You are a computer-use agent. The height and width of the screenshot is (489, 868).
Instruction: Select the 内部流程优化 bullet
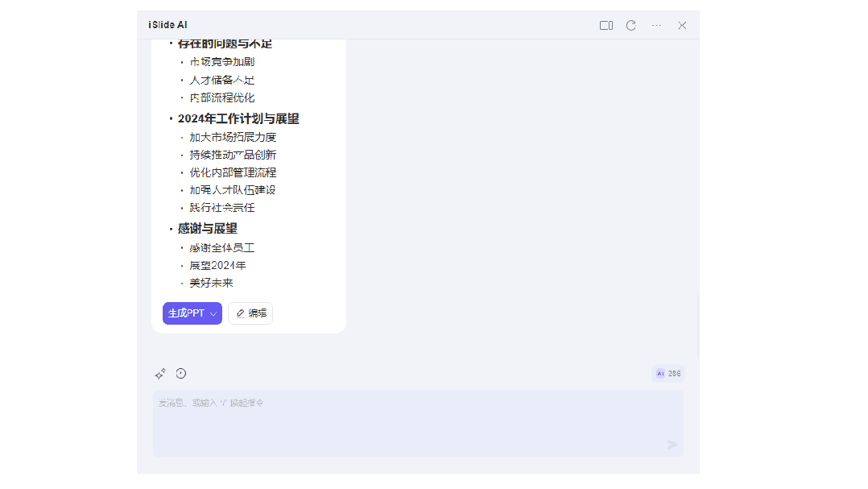pyautogui.click(x=222, y=97)
